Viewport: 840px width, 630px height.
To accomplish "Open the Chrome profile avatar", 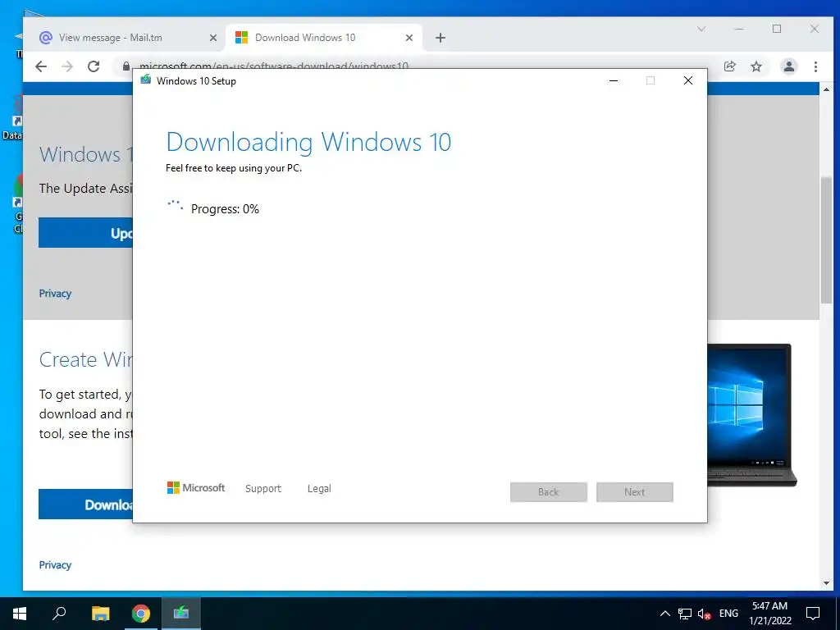I will 788,66.
